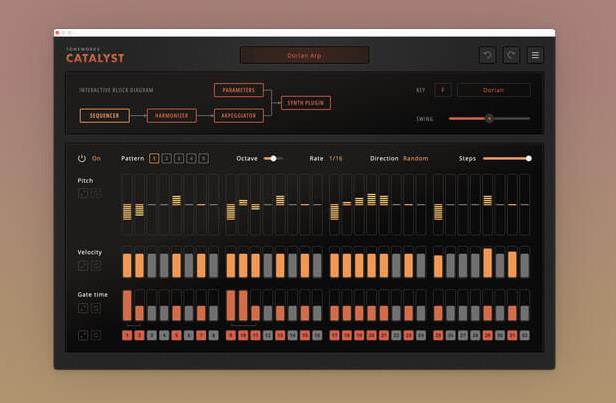Viewport: 616px width, 403px height.
Task: Change the Rate value 1/16
Action: (x=336, y=158)
